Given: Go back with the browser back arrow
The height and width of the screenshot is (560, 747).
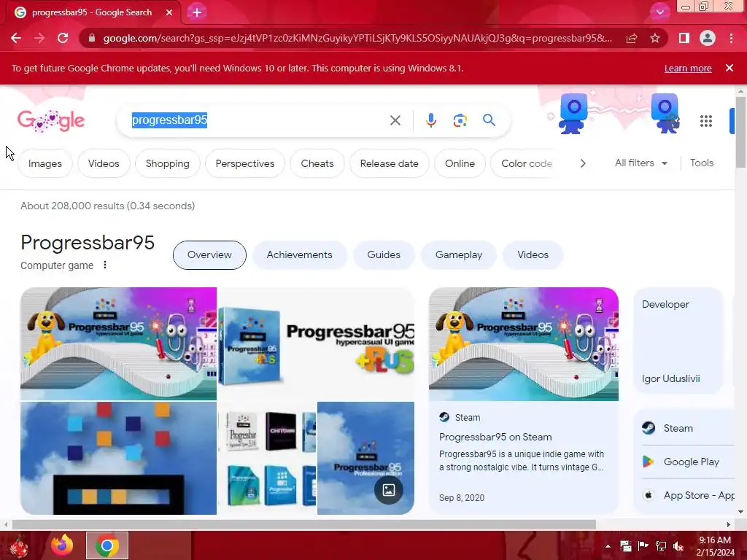Looking at the screenshot, I should [x=16, y=38].
